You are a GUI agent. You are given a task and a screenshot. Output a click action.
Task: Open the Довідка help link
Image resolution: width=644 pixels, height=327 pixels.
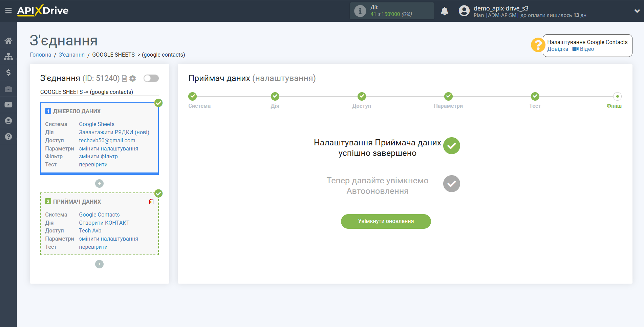click(x=558, y=49)
